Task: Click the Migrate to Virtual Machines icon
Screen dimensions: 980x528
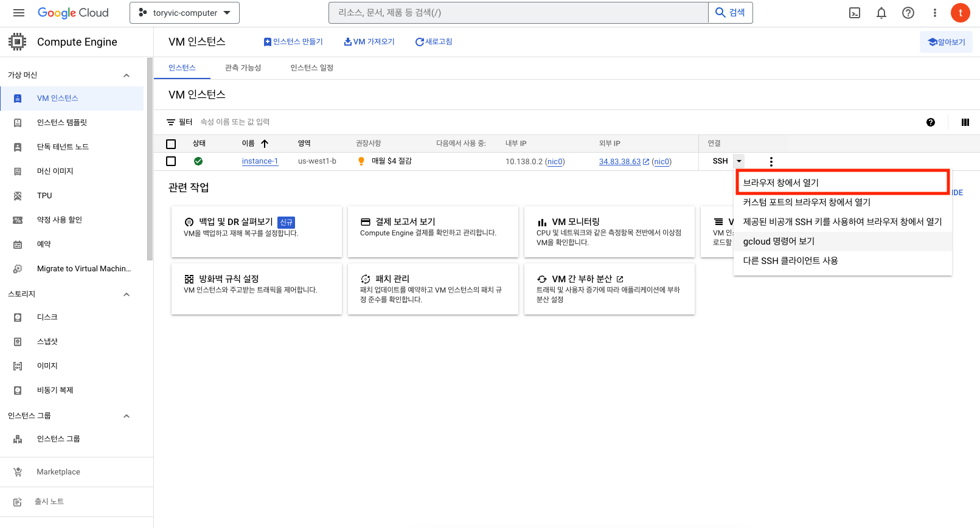Action: (18, 269)
